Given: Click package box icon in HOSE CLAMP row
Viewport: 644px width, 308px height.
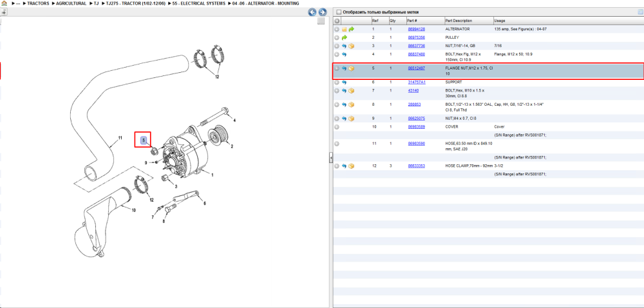Looking at the screenshot, I should tap(351, 166).
